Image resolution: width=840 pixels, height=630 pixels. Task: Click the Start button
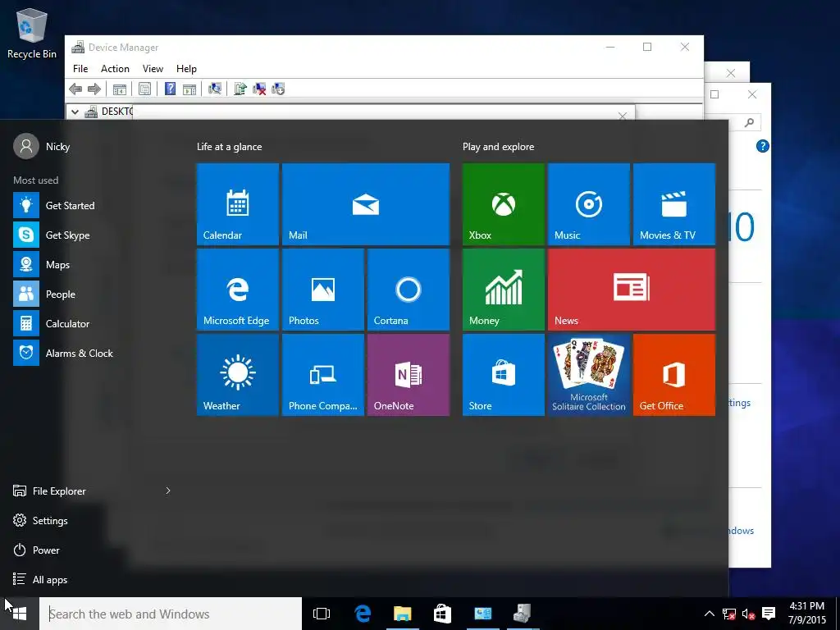click(20, 614)
